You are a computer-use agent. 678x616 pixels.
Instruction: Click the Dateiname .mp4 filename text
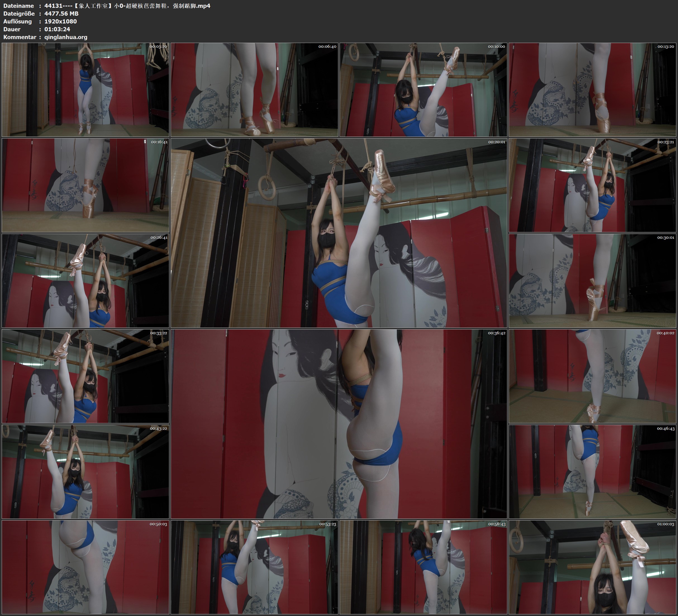[x=127, y=6]
